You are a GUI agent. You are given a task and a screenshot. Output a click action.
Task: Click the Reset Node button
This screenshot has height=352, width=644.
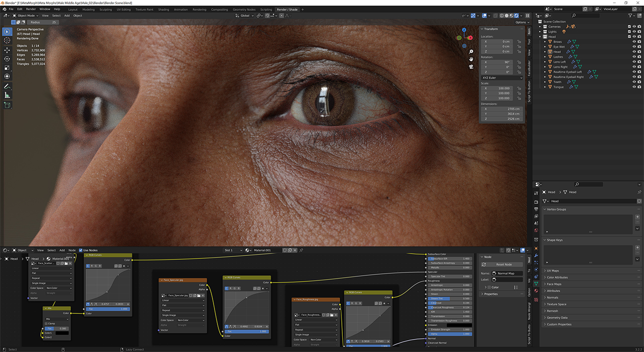point(502,264)
